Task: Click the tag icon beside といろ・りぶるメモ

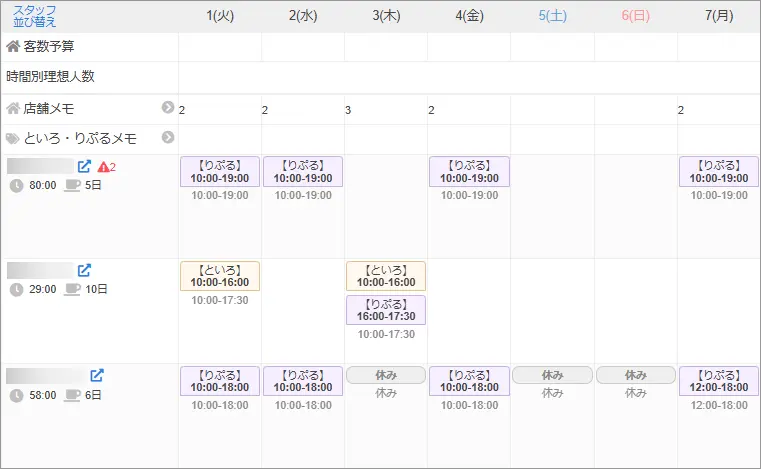Action: pyautogui.click(x=13, y=139)
